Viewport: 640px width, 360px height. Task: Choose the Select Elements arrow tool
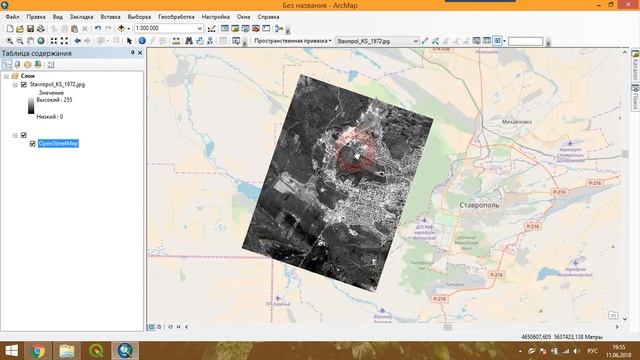[129, 41]
